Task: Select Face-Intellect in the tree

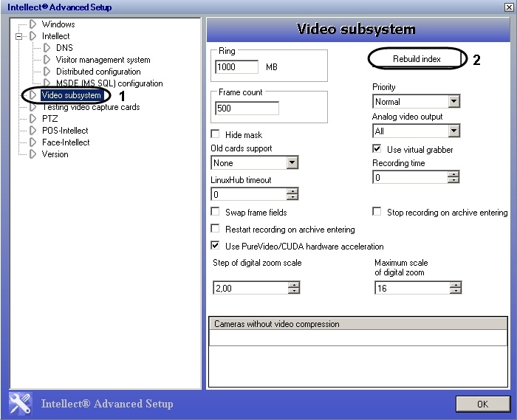Action: (x=66, y=142)
